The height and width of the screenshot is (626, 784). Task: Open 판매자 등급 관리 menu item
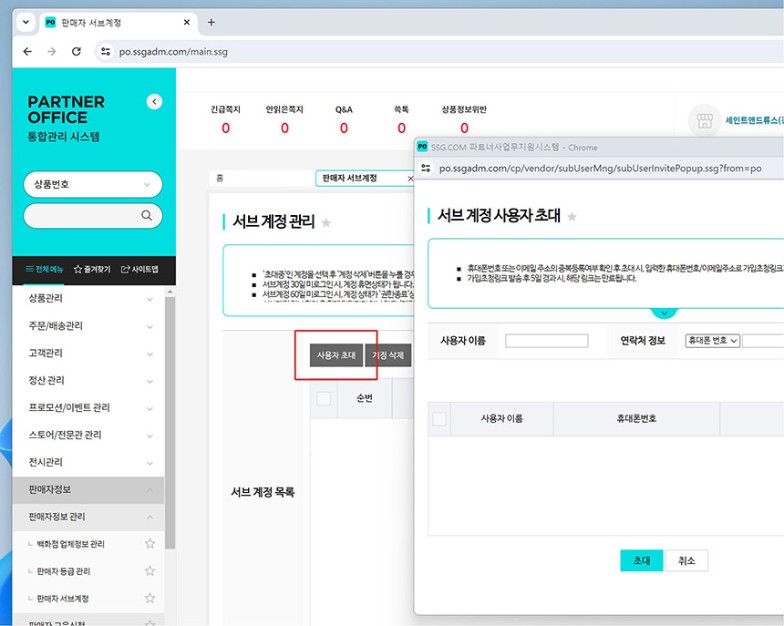point(63,571)
